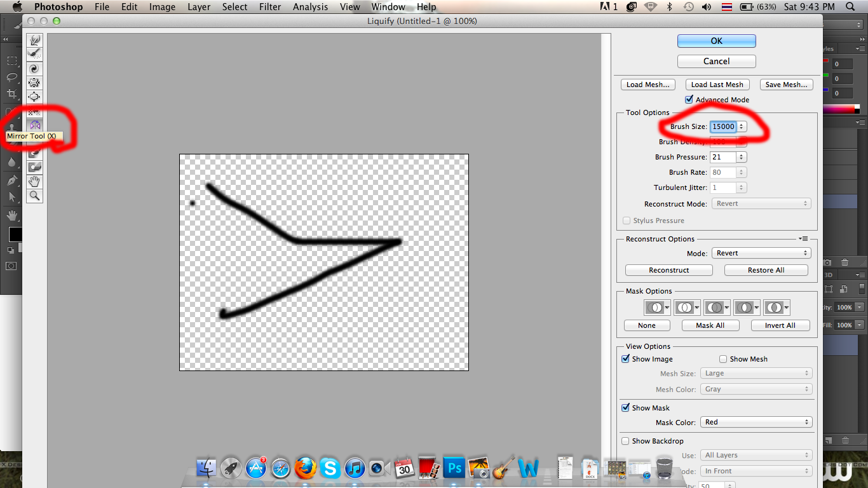The width and height of the screenshot is (868, 488).
Task: Click Restore All button
Action: (766, 270)
